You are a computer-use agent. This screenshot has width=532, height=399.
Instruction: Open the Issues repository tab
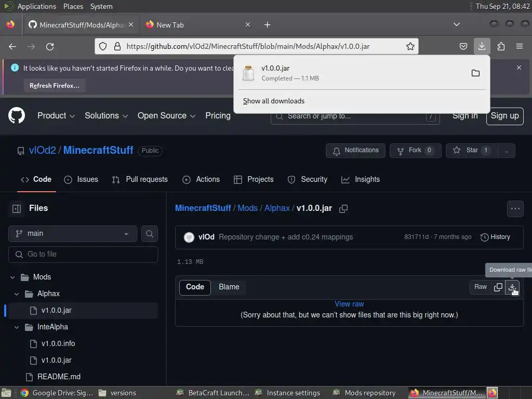tap(81, 179)
